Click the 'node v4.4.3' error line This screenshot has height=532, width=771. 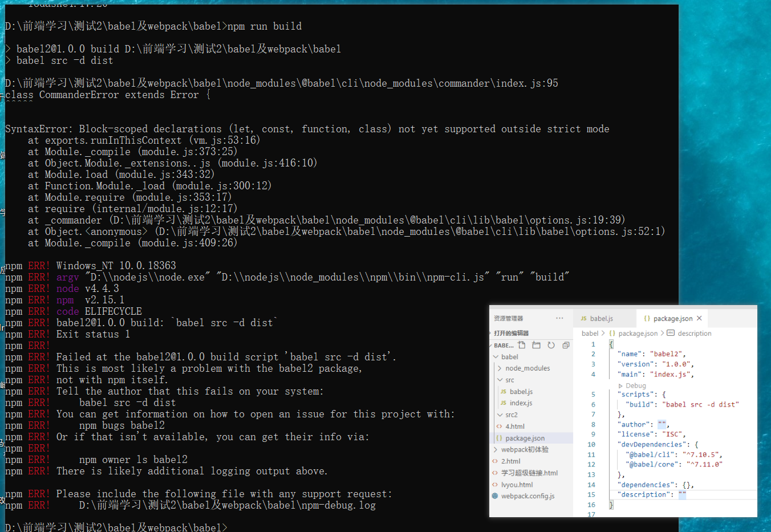(62, 289)
